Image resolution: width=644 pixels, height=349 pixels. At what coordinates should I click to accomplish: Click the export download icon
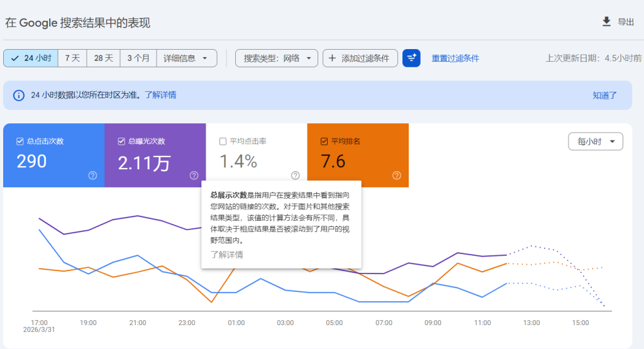tap(606, 22)
